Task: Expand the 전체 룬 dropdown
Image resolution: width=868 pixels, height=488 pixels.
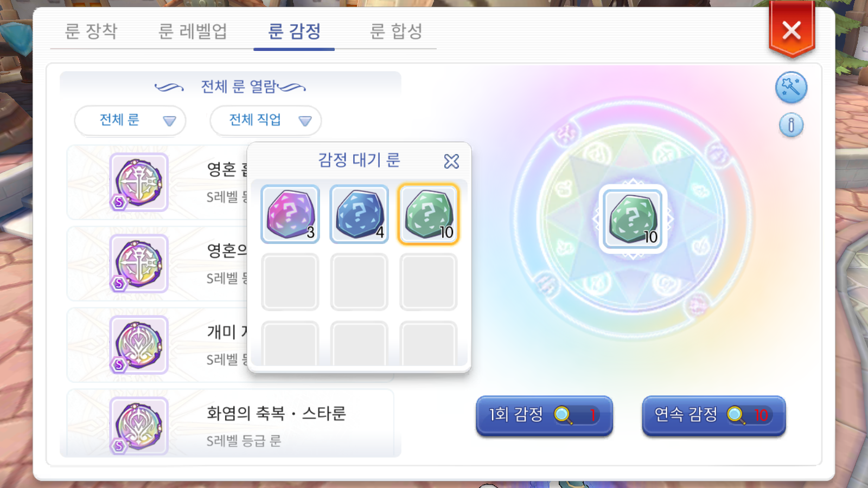Action: coord(130,120)
